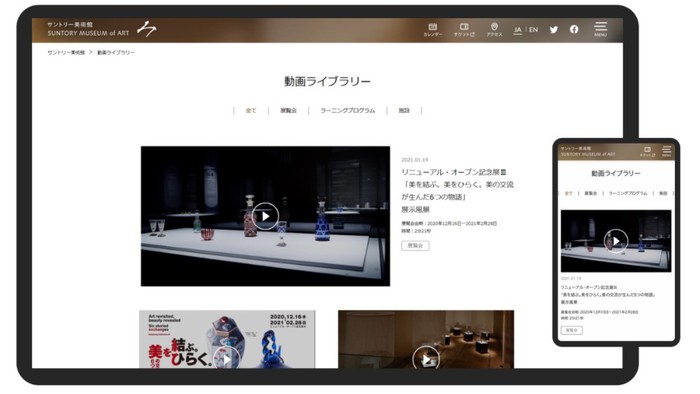Screen dimensions: 700x394
Task: Click 動画ライブラリー breadcrumb text
Action: pyautogui.click(x=116, y=53)
